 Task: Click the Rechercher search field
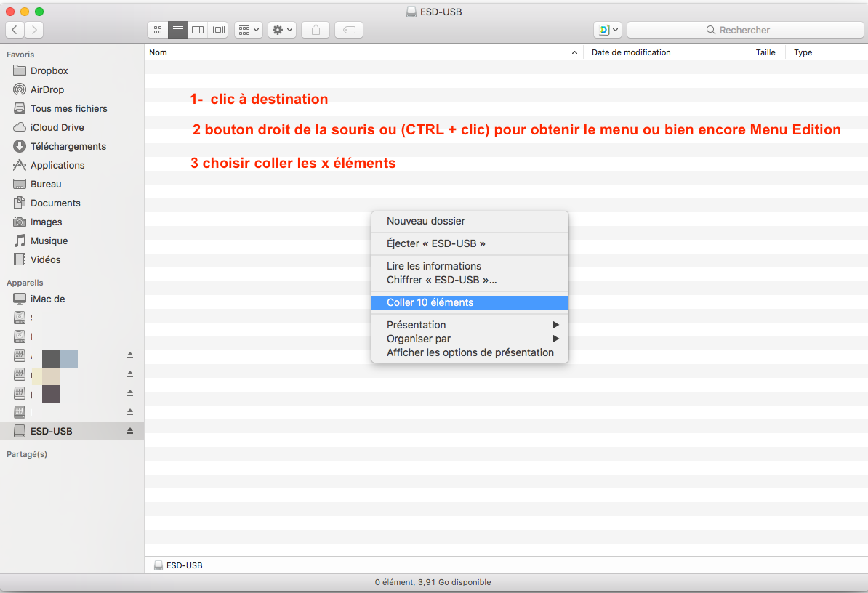[x=744, y=30]
